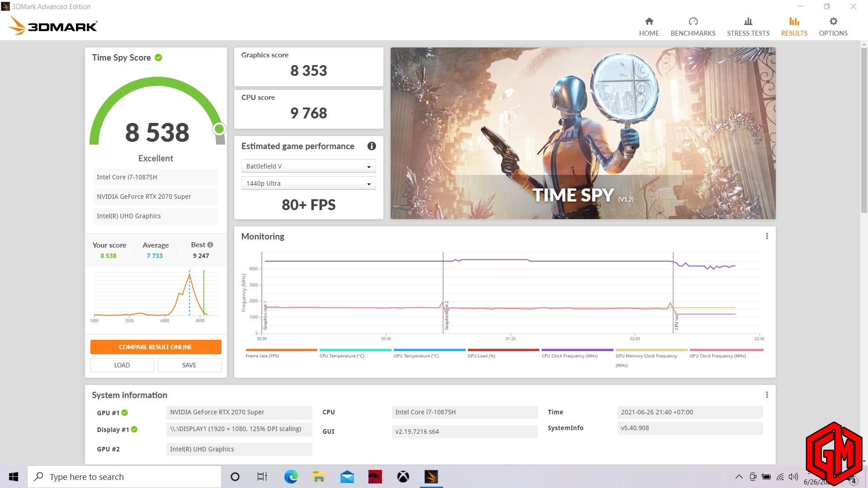Open the HOME tab

(x=649, y=27)
